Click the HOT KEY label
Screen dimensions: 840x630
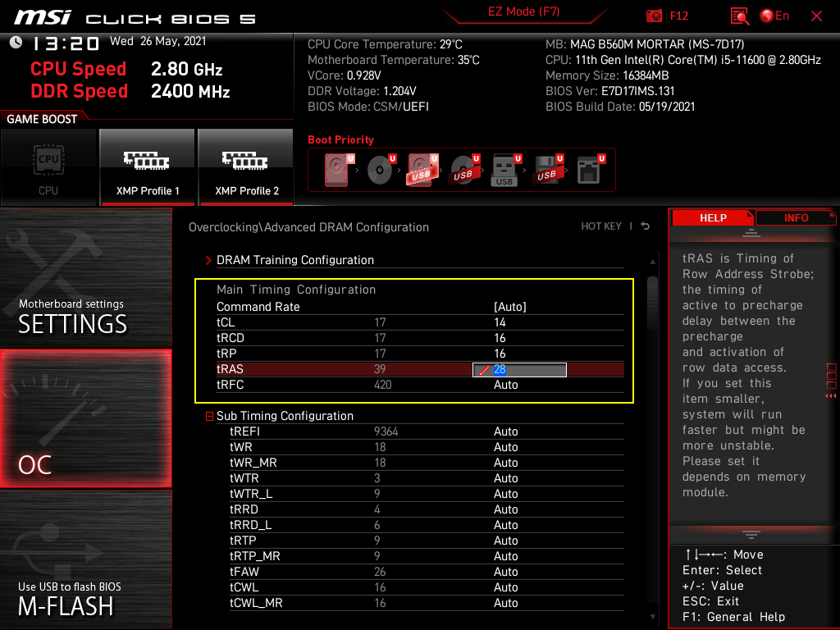601,226
